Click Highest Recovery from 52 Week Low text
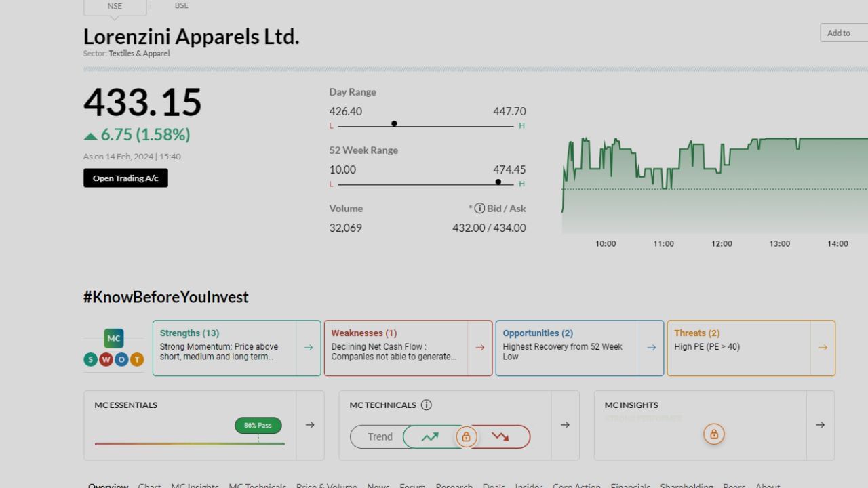Viewport: 868px width, 488px height. click(563, 352)
